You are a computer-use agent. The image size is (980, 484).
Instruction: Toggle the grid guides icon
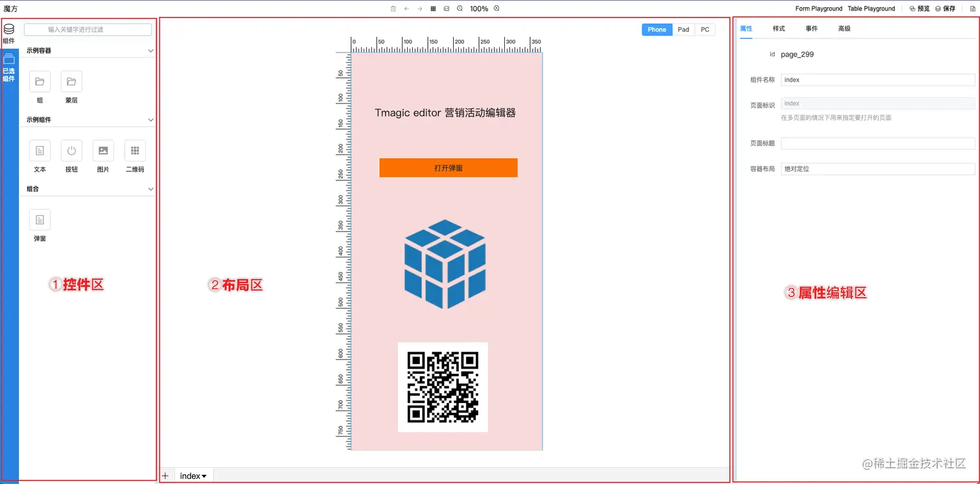[x=433, y=8]
